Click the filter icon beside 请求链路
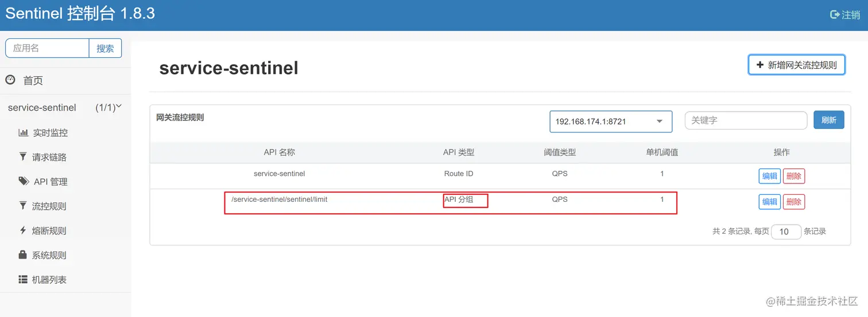This screenshot has height=317, width=868. coord(23,156)
